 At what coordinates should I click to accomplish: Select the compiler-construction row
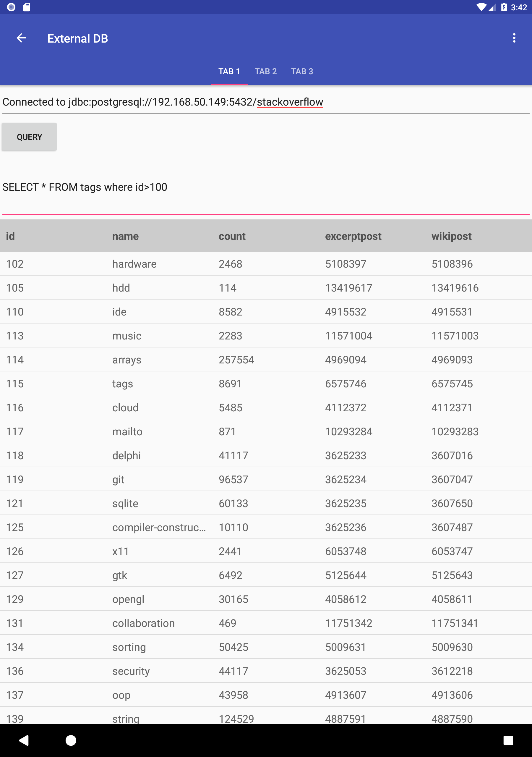[x=231, y=527]
